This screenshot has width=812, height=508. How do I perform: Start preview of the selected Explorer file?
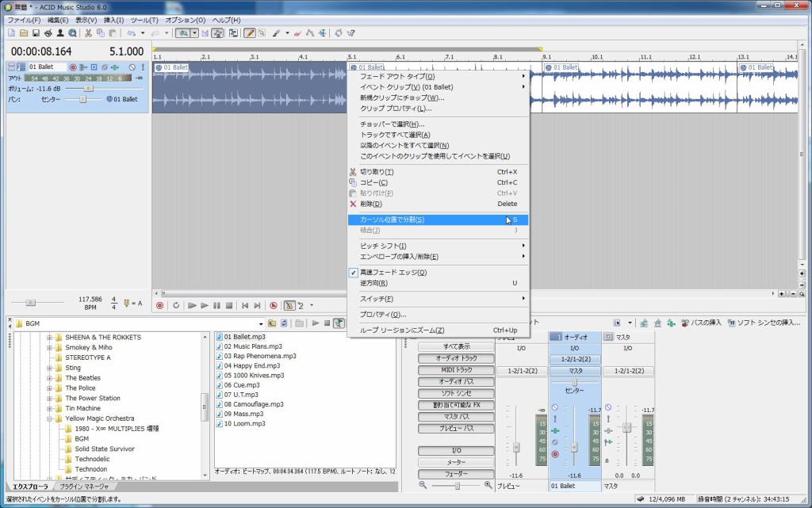pos(316,323)
